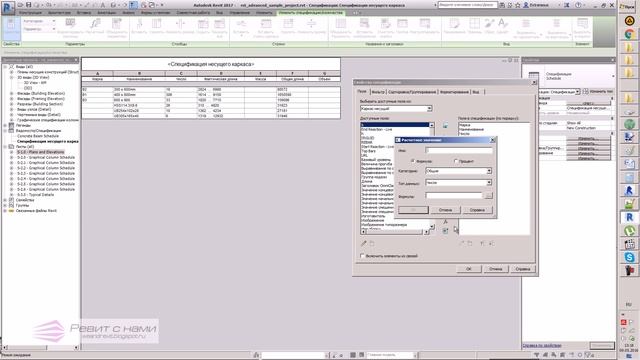Tick Включить элементы из связей checkbox
The height and width of the screenshot is (360, 640).
(362, 256)
